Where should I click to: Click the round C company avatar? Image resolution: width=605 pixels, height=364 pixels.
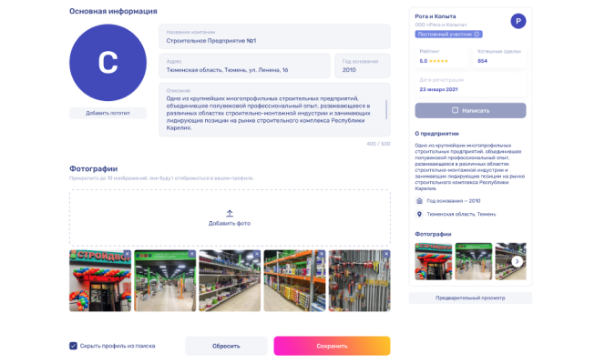pos(108,63)
